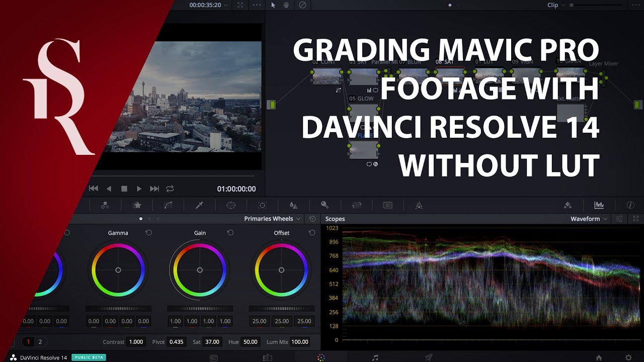Select the arrow pointer tool in node toolbar
644x362 pixels.
(273, 5)
